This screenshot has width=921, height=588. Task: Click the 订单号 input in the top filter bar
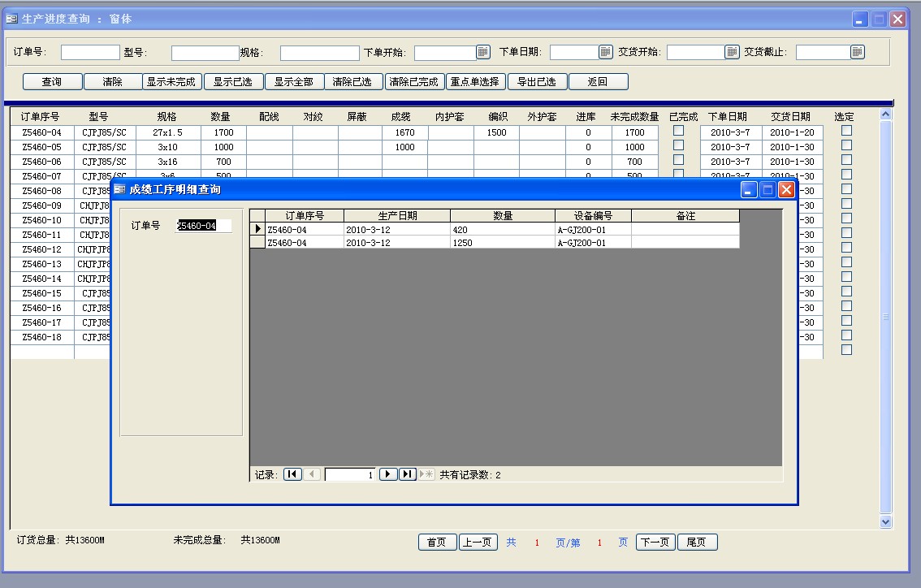click(90, 52)
